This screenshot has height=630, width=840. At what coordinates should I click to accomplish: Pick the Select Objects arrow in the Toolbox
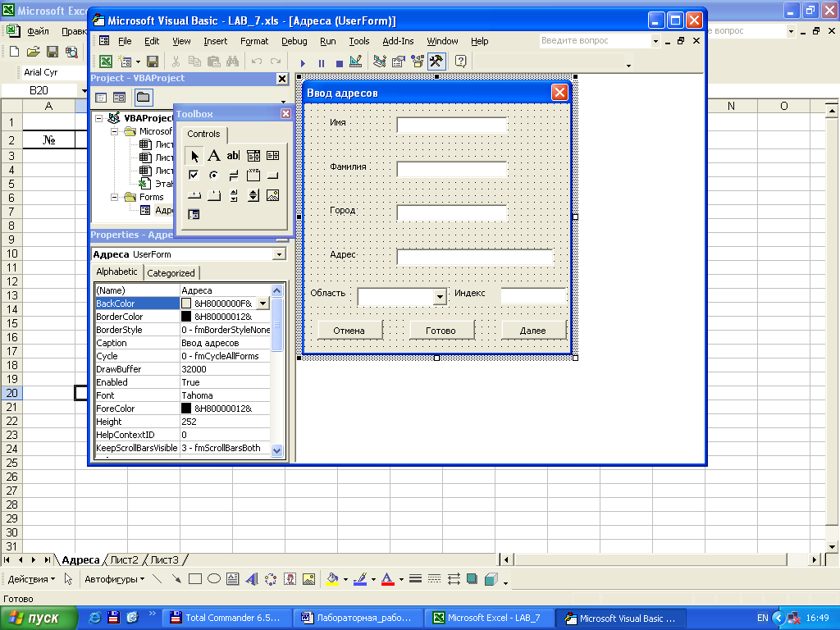(x=194, y=156)
